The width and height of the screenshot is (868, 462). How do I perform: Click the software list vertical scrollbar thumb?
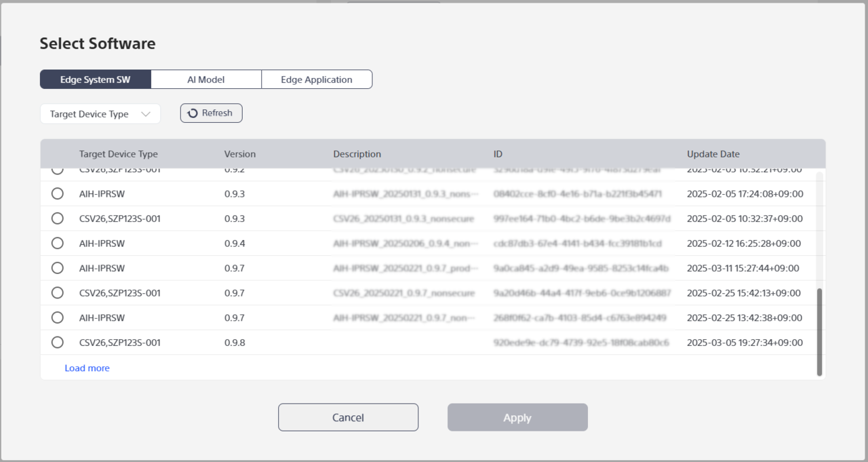click(x=819, y=332)
